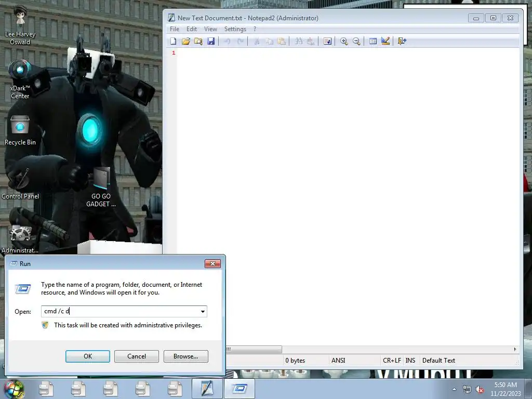The height and width of the screenshot is (399, 532).
Task: Select the Recycle Bin desktop icon
Action: pyautogui.click(x=20, y=130)
